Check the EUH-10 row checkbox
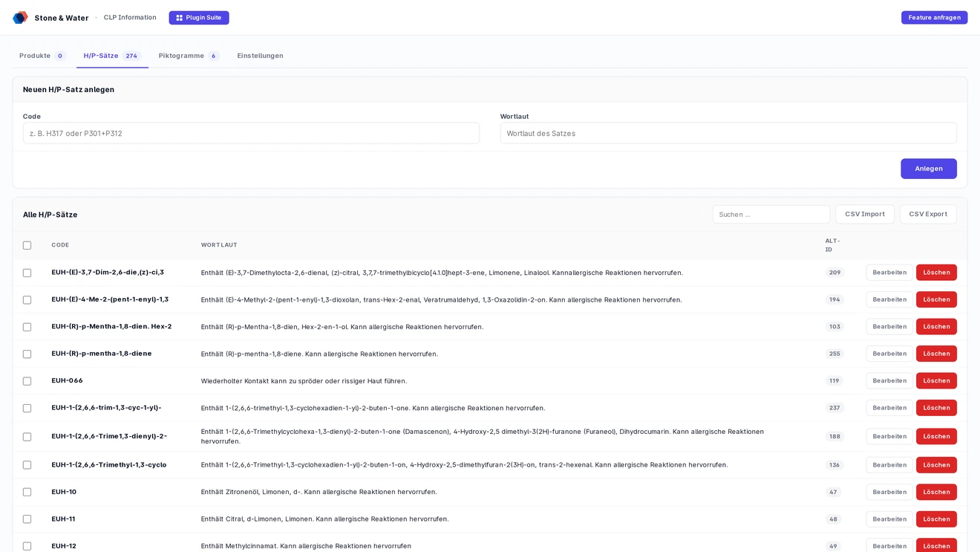980x552 pixels. pyautogui.click(x=27, y=492)
